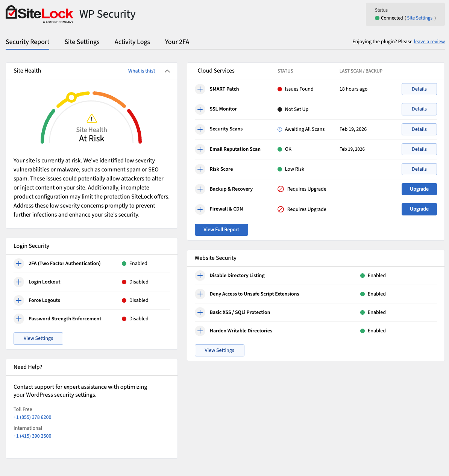Open Details for Email Reputation Scan

pyautogui.click(x=419, y=149)
